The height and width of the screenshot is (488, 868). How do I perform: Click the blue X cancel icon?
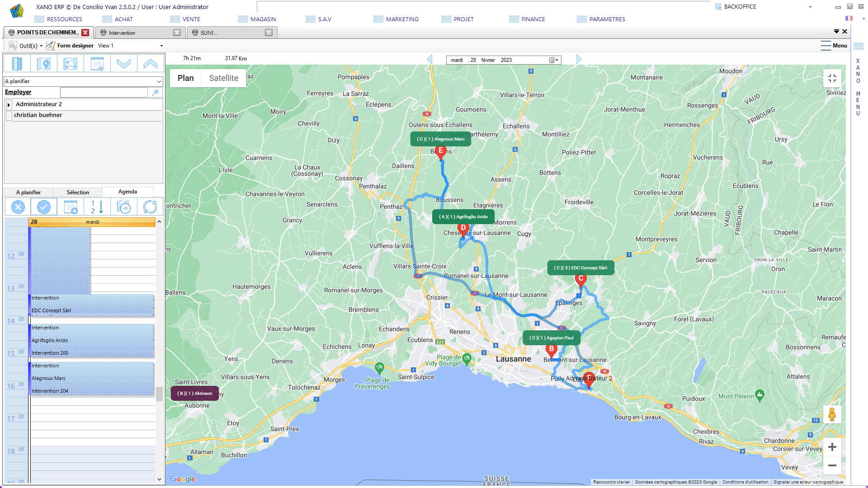(x=18, y=207)
